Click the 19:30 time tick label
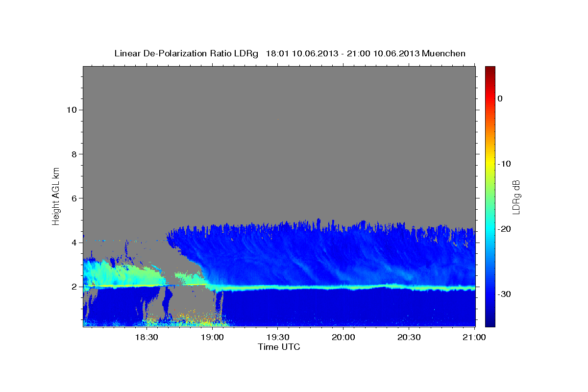 pos(277,338)
